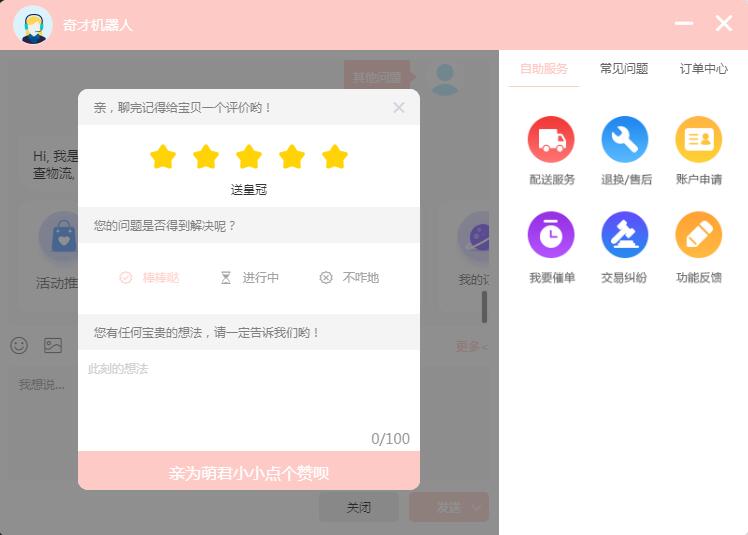The width and height of the screenshot is (748, 535).
Task: Open the 账户申请 account icon
Action: coord(698,140)
